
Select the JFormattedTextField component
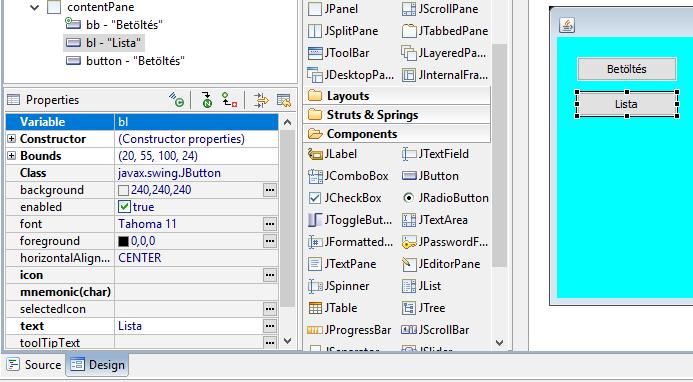coord(350,242)
